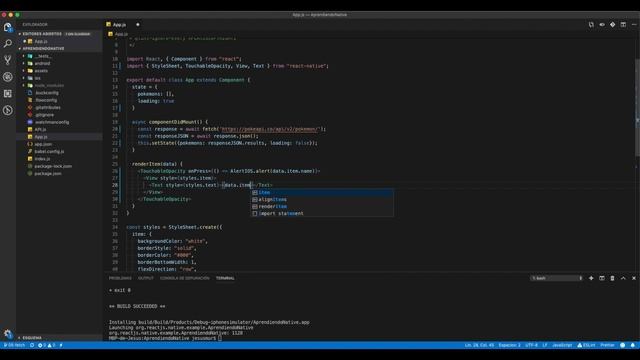
Task: Click the git branch indicator in status bar
Action: coord(14,345)
